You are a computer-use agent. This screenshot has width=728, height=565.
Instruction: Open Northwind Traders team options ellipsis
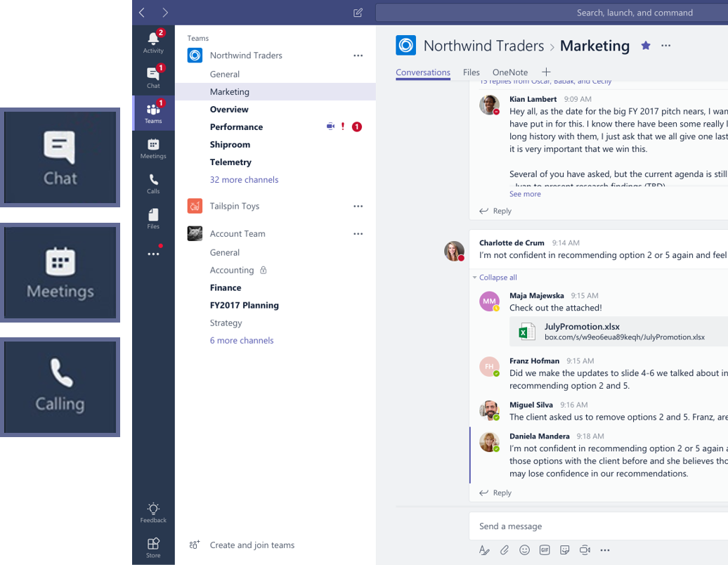(358, 56)
